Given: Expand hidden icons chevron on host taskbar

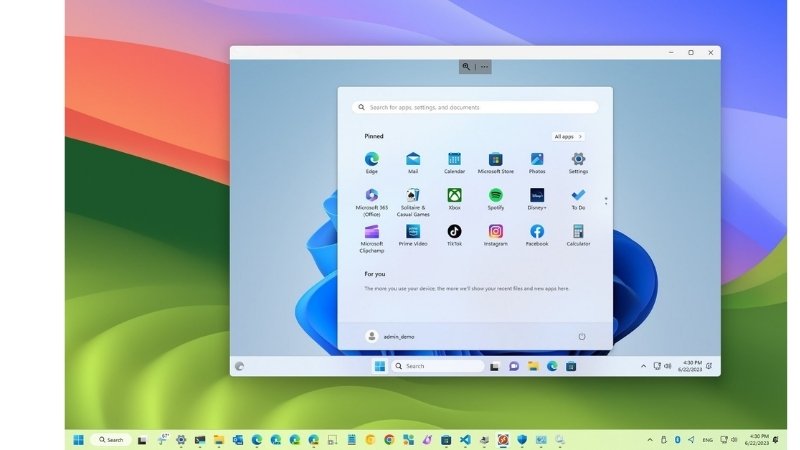Looking at the screenshot, I should point(649,440).
